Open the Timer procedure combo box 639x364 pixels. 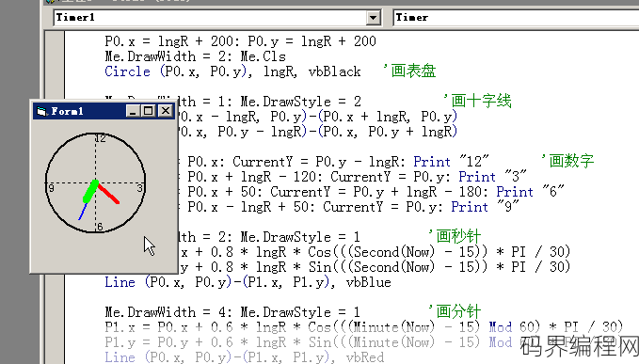click(516, 18)
